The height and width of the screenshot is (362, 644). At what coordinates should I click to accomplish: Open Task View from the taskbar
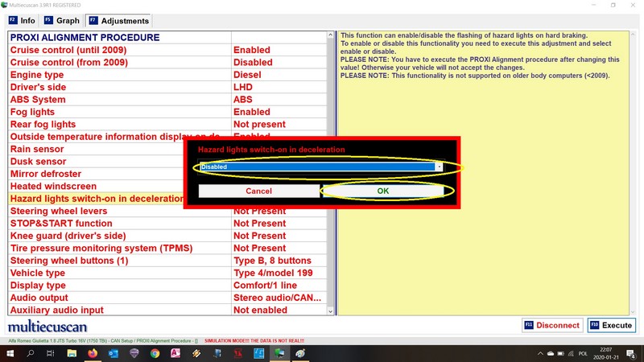click(x=51, y=353)
